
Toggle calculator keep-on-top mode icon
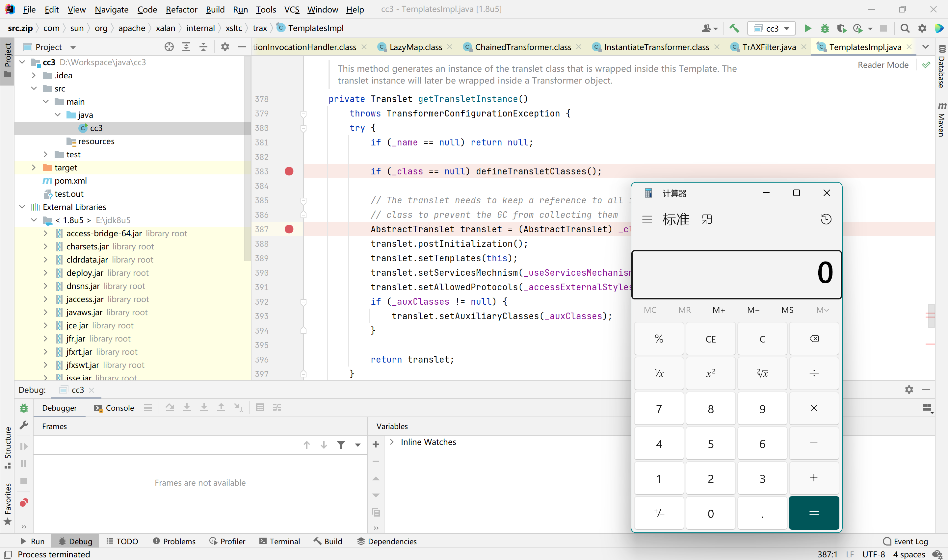(x=707, y=219)
